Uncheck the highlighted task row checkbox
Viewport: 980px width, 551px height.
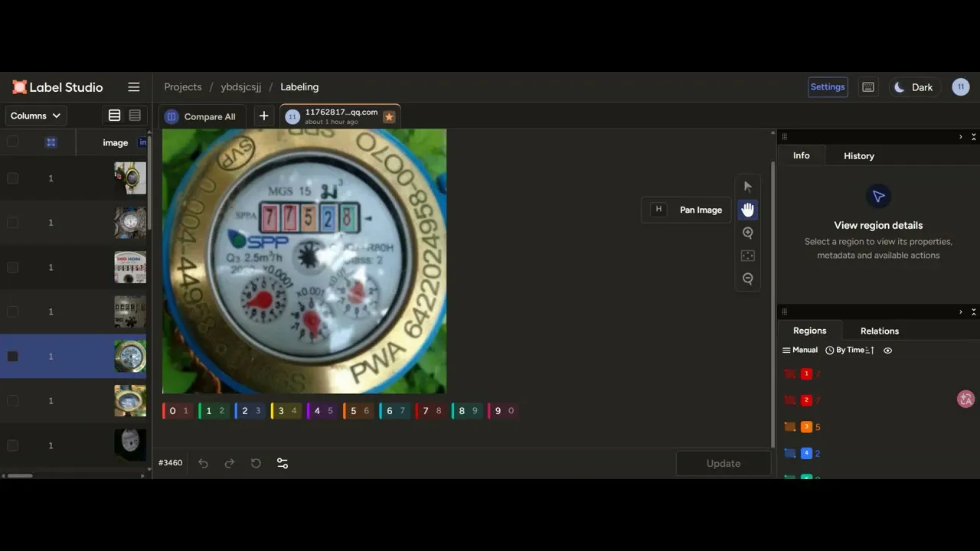(x=12, y=357)
